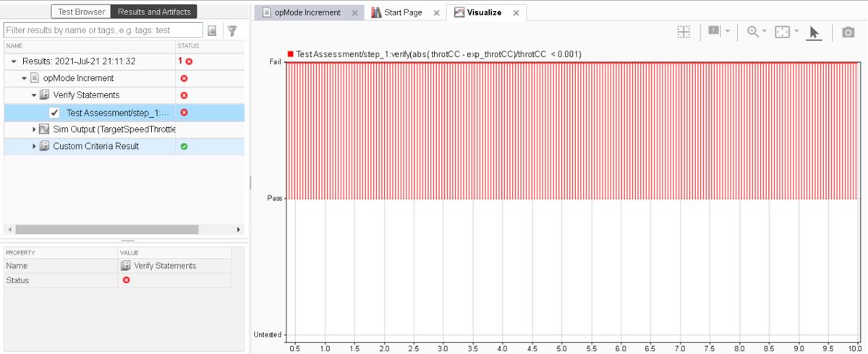The width and height of the screenshot is (868, 354).
Task: Open the Test Browser pane
Action: (x=80, y=12)
